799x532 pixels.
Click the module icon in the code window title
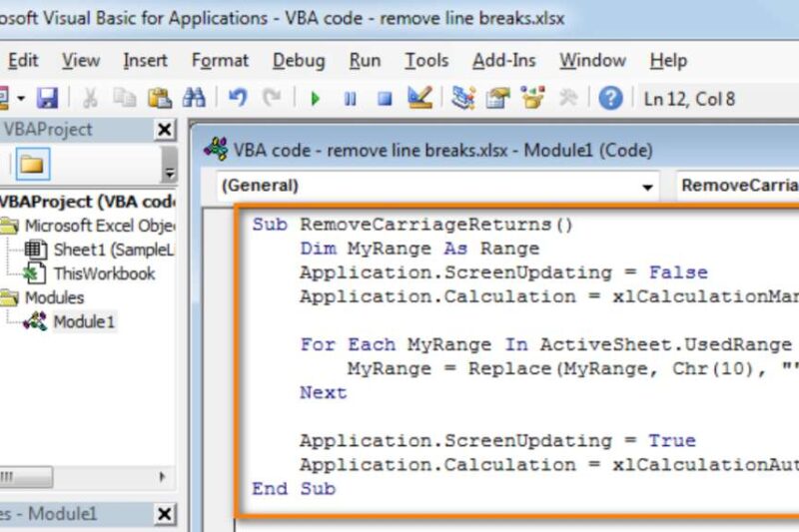point(216,149)
